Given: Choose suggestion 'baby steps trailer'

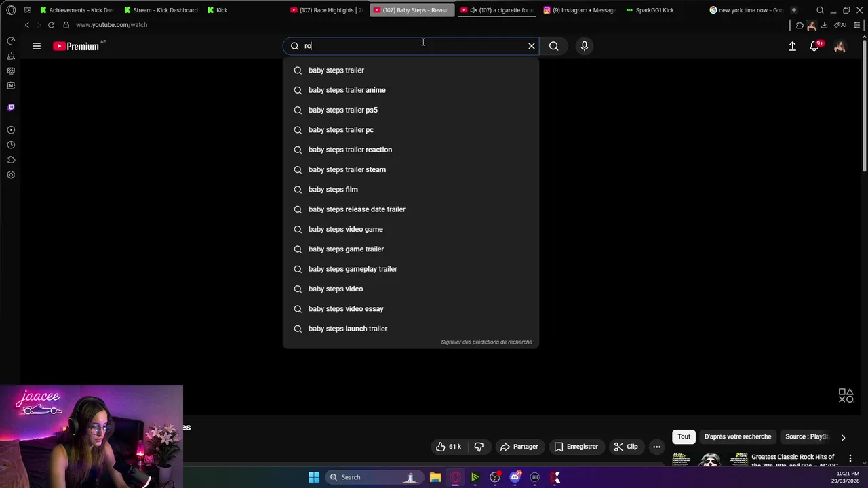Looking at the screenshot, I should pyautogui.click(x=411, y=70).
